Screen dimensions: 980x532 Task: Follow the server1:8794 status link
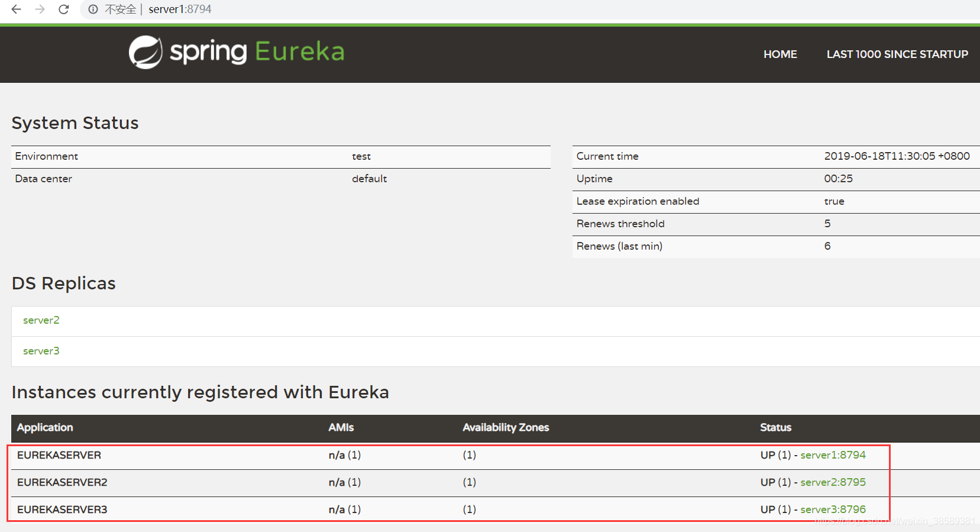click(x=833, y=455)
